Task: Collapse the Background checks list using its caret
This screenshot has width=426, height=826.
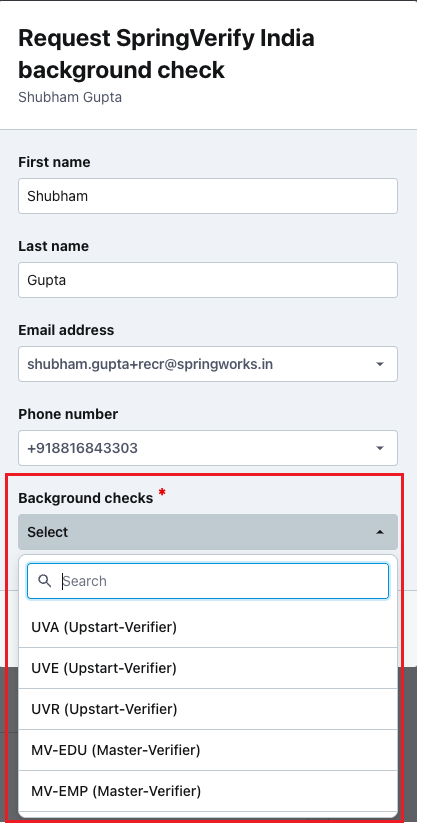Action: tap(380, 532)
